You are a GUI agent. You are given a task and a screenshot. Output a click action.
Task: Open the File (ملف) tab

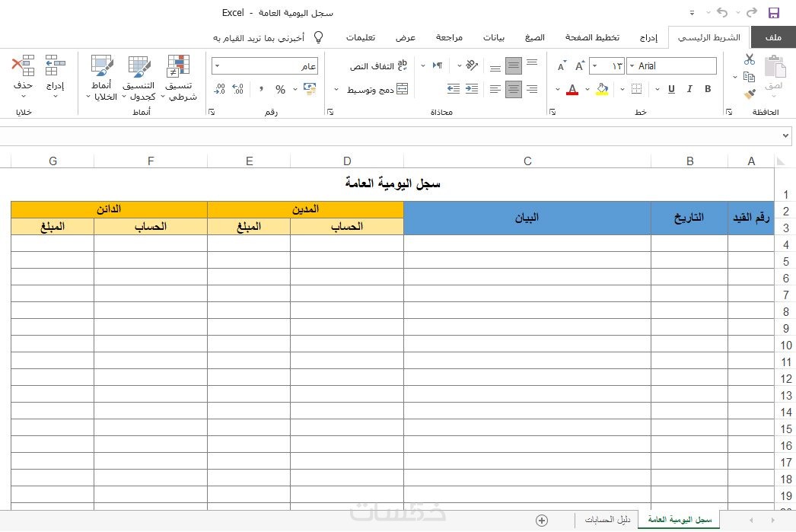click(772, 37)
